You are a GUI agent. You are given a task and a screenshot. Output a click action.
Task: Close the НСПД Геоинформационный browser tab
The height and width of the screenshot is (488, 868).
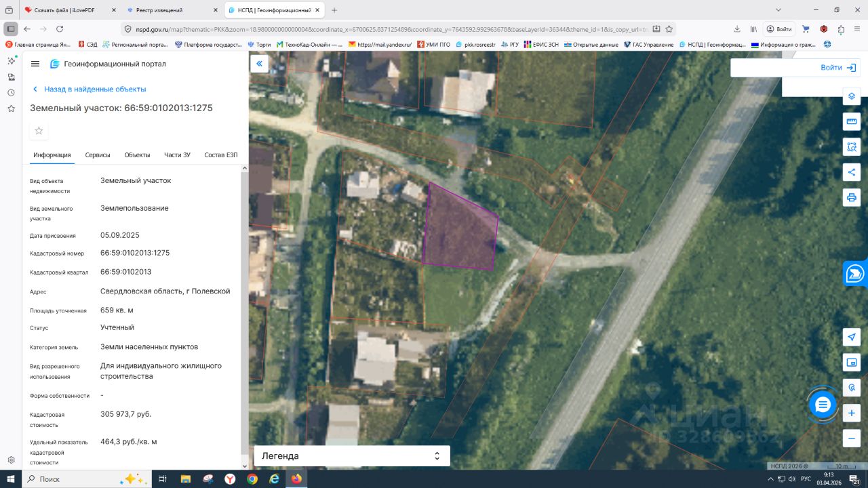point(318,10)
